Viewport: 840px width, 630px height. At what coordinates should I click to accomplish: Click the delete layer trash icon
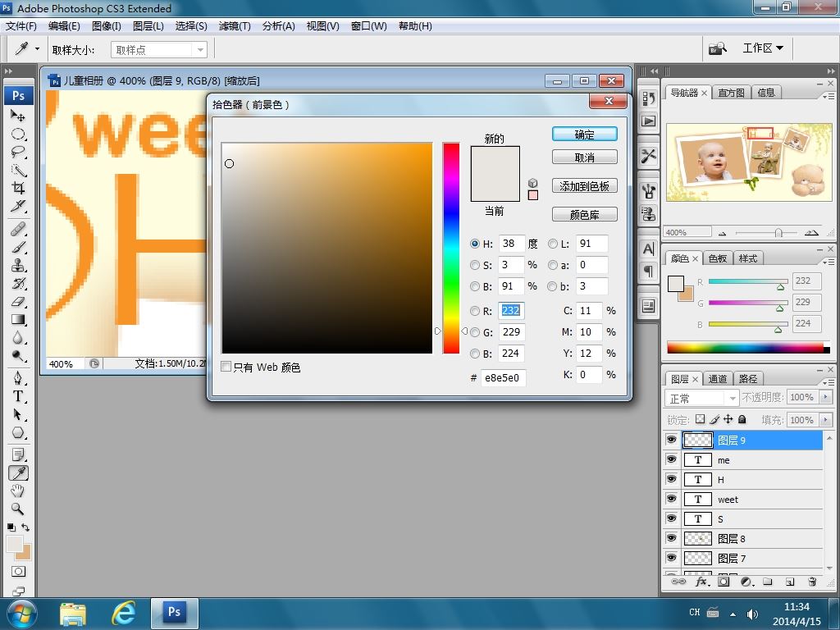click(813, 582)
